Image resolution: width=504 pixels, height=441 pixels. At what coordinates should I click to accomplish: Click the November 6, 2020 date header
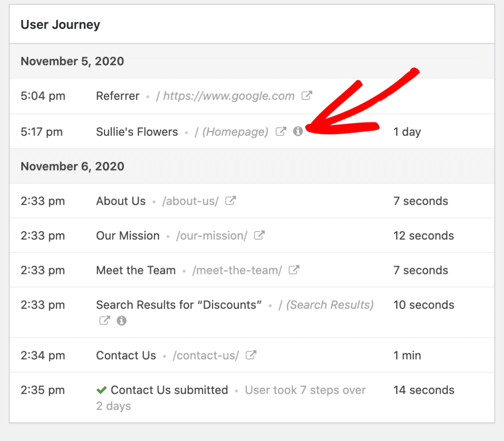[72, 166]
